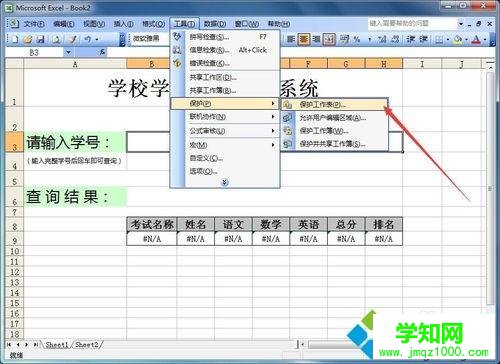The height and width of the screenshot is (364, 500).
Task: Apply percent style with the % icon
Action: pos(357,39)
